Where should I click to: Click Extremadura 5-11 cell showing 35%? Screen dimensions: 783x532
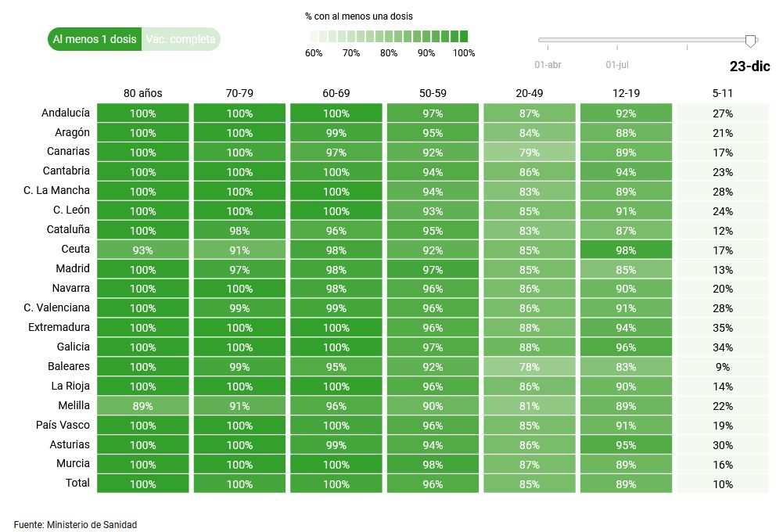(x=723, y=328)
